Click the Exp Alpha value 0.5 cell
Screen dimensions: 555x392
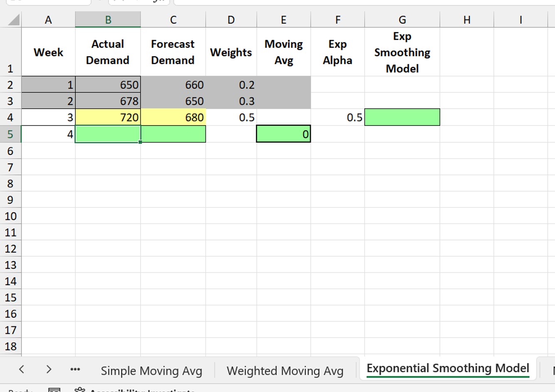click(337, 117)
